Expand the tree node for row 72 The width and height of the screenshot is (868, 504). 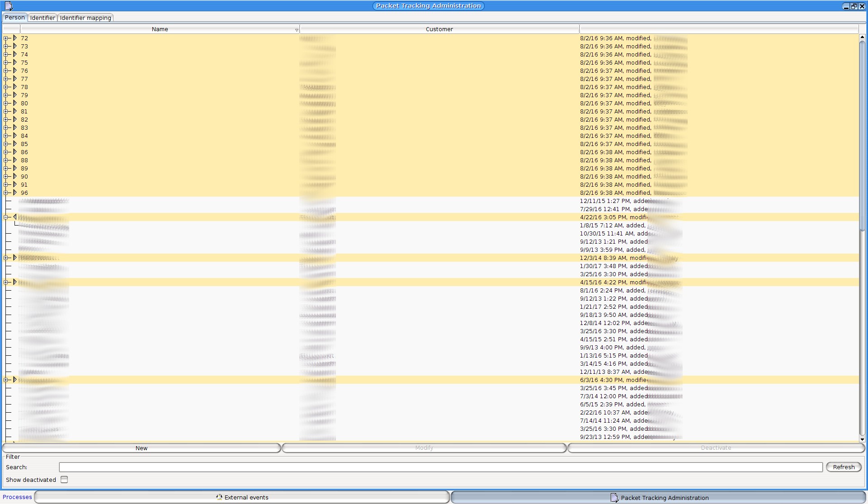pos(6,38)
